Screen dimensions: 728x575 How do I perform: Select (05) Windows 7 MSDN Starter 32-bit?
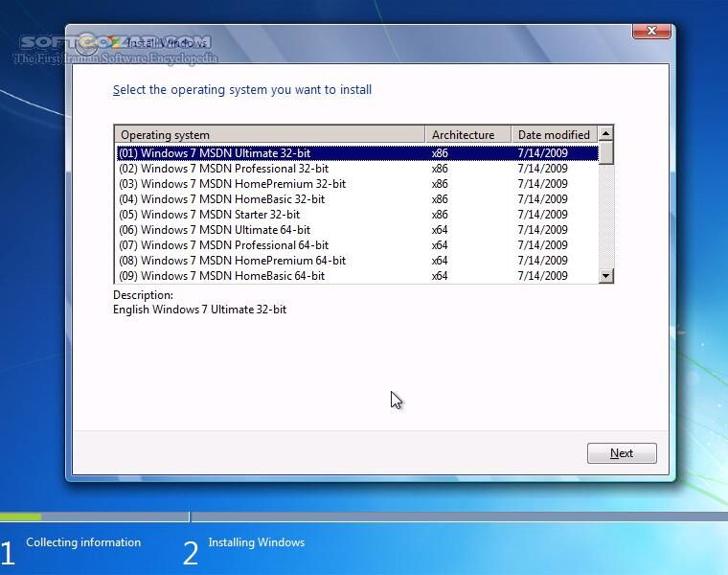coord(357,215)
